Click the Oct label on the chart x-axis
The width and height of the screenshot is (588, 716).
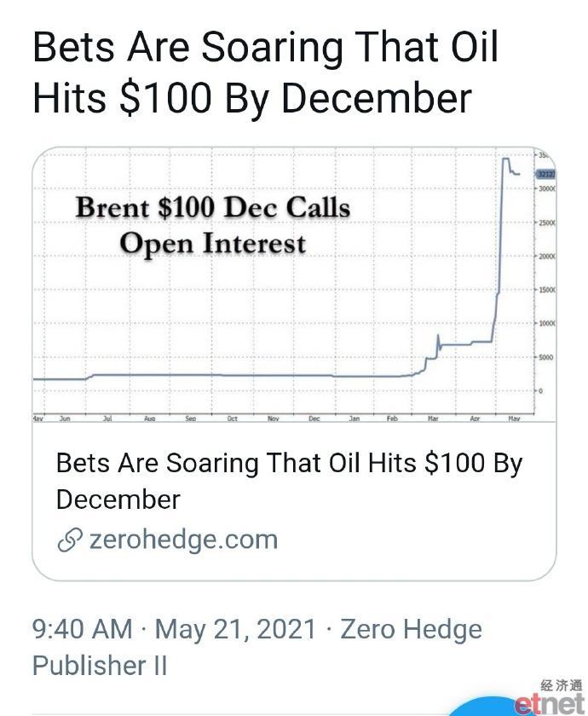[232, 419]
